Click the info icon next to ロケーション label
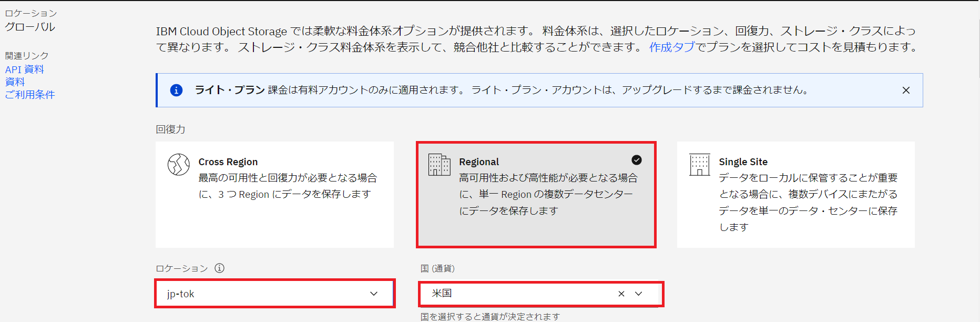The width and height of the screenshot is (980, 322). [220, 268]
